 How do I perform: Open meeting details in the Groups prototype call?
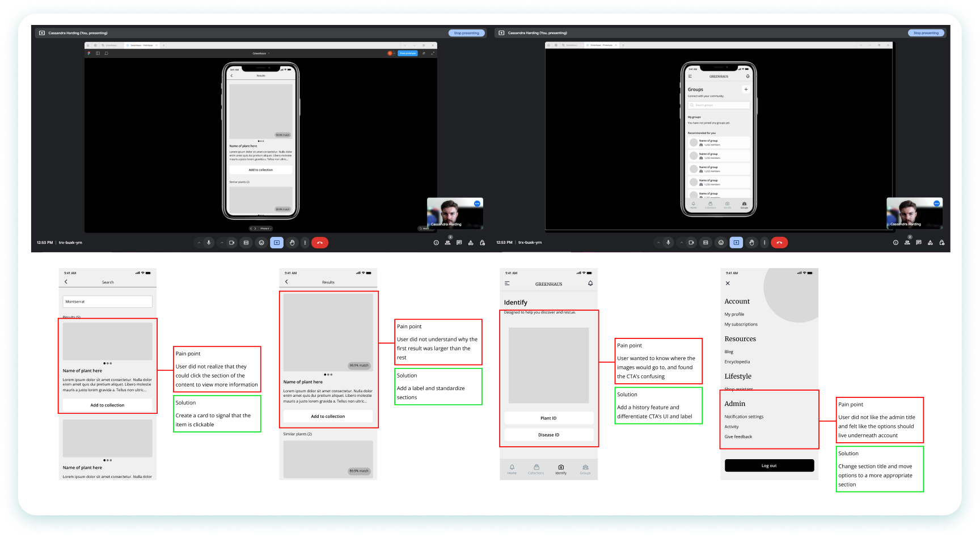pos(895,243)
